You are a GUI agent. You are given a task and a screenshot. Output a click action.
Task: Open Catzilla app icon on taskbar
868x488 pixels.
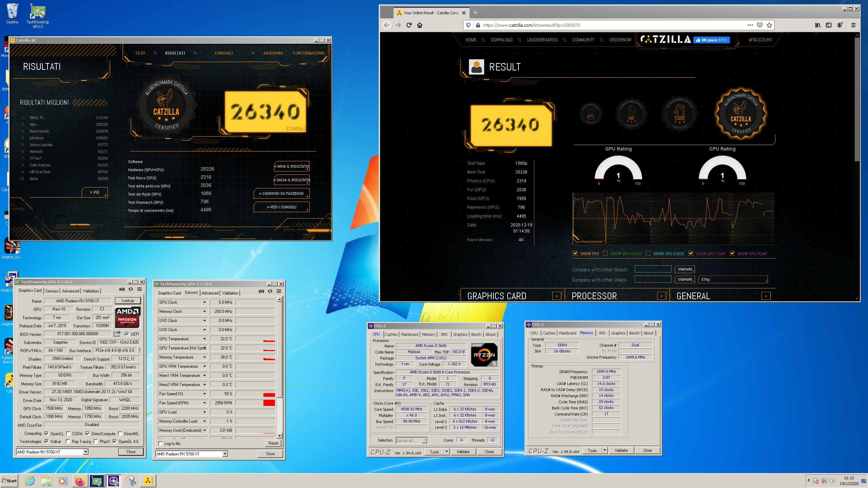coord(148,481)
